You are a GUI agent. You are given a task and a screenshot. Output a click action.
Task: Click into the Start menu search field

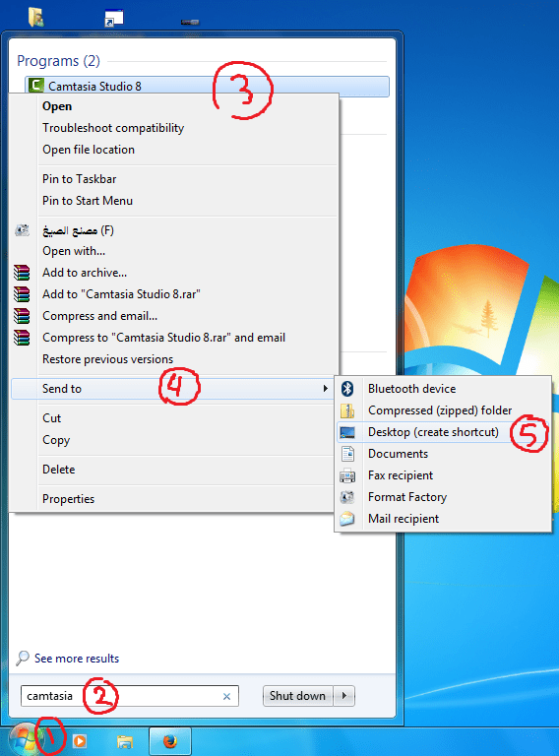click(130, 696)
